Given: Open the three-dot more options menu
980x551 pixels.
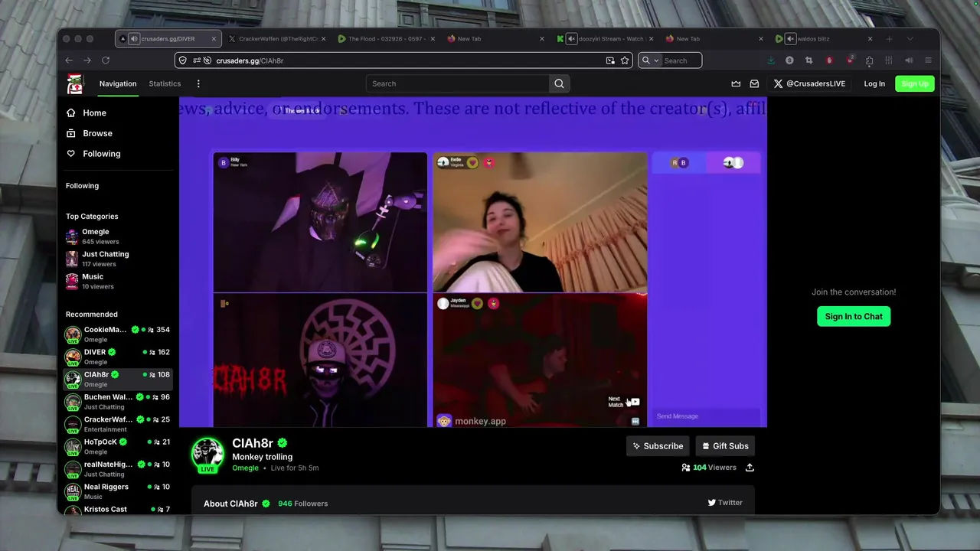Looking at the screenshot, I should (198, 83).
